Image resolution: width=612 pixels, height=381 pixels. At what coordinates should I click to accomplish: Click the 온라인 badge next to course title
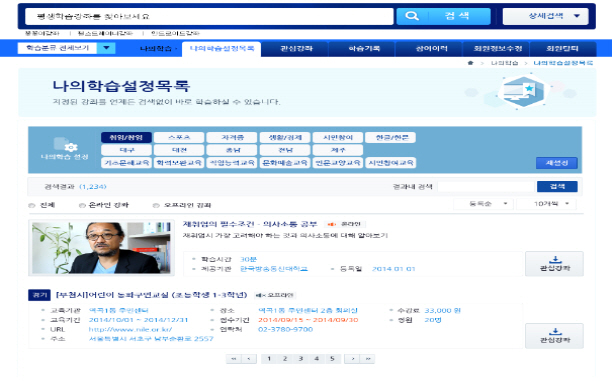(345, 224)
